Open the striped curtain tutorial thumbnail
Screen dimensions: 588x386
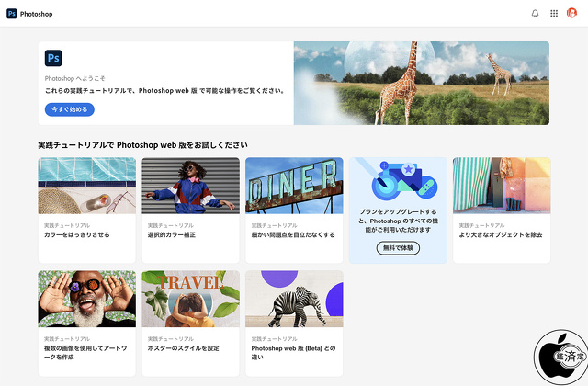pyautogui.click(x=502, y=186)
